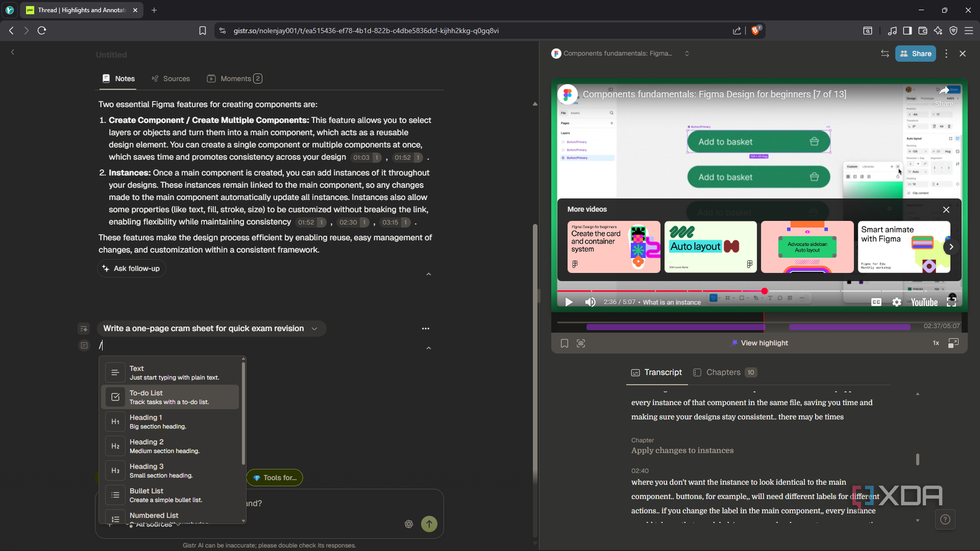Mute the video volume
Viewport: 980px width, 551px height.
[590, 302]
